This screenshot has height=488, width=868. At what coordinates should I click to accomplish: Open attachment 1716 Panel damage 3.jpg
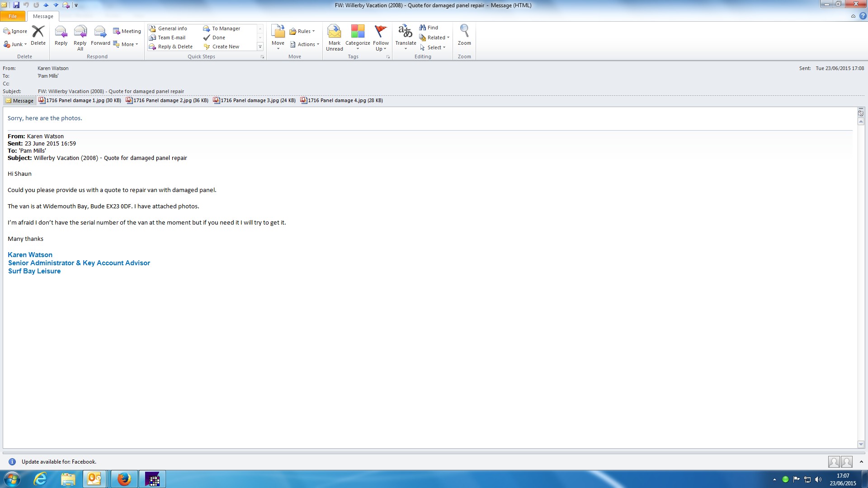pos(255,100)
